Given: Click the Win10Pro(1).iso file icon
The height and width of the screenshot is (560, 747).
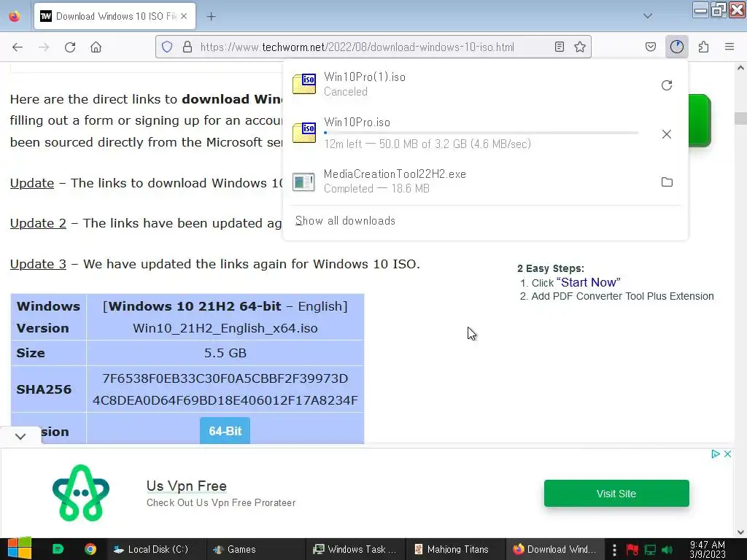Looking at the screenshot, I should tap(304, 84).
